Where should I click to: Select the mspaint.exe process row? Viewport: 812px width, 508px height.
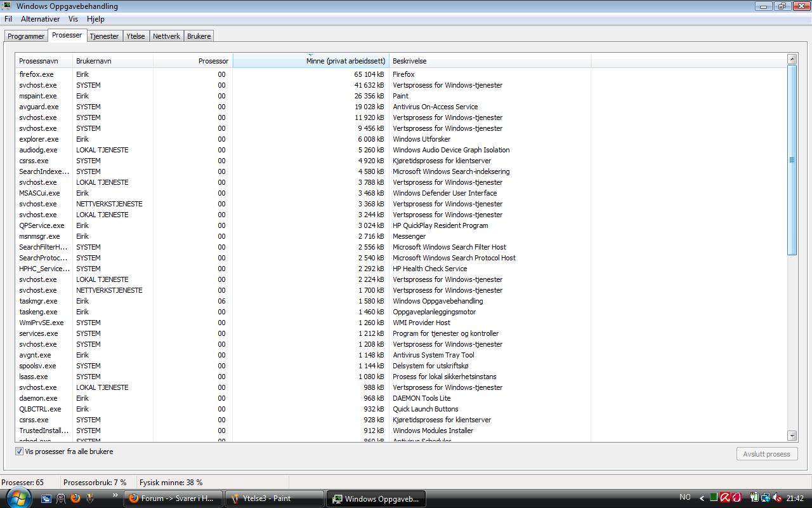[401, 96]
